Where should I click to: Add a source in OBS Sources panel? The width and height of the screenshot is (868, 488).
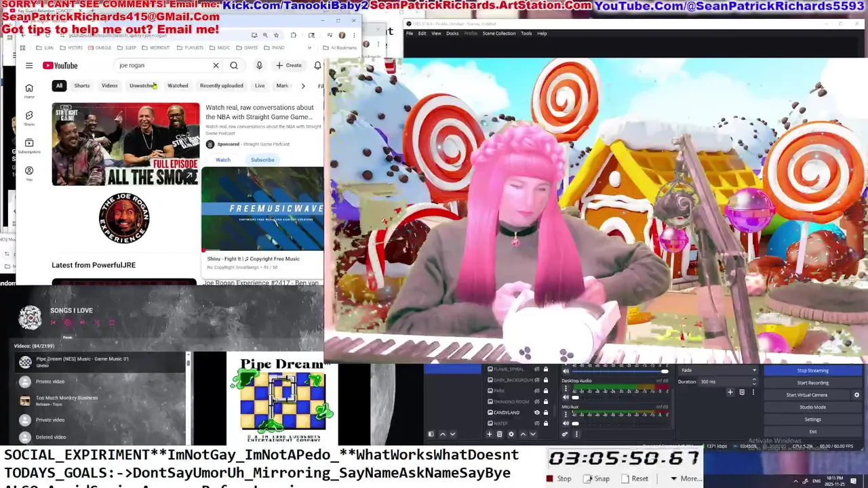point(490,434)
